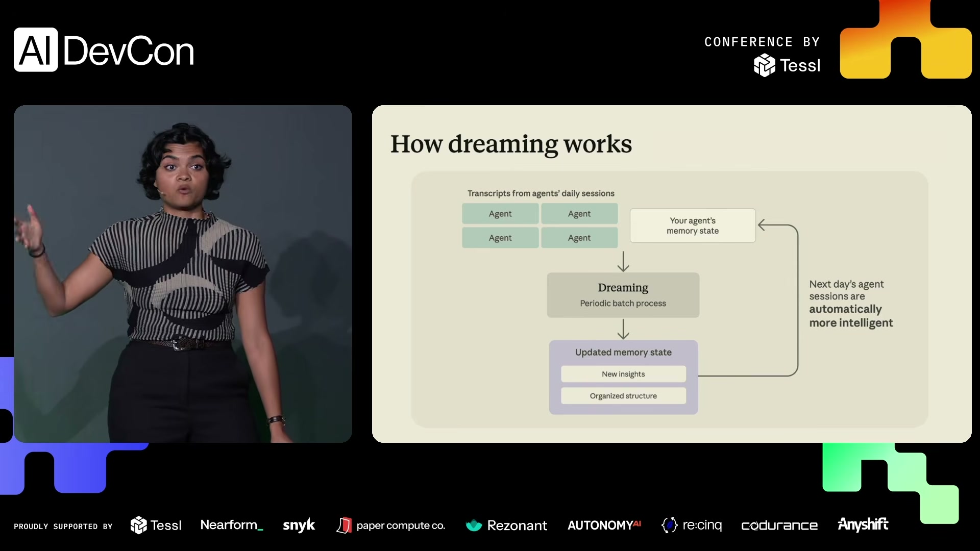Click 'PROUDLY SUPPORTED BY' text
This screenshot has width=980, height=551.
click(x=63, y=527)
